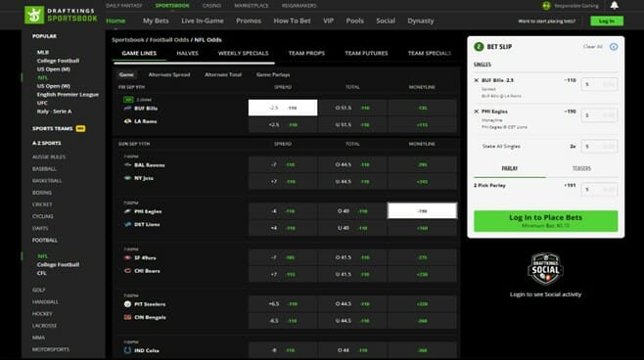This screenshot has height=360, width=644.
Task: Clear all bet slip selections
Action: point(593,47)
